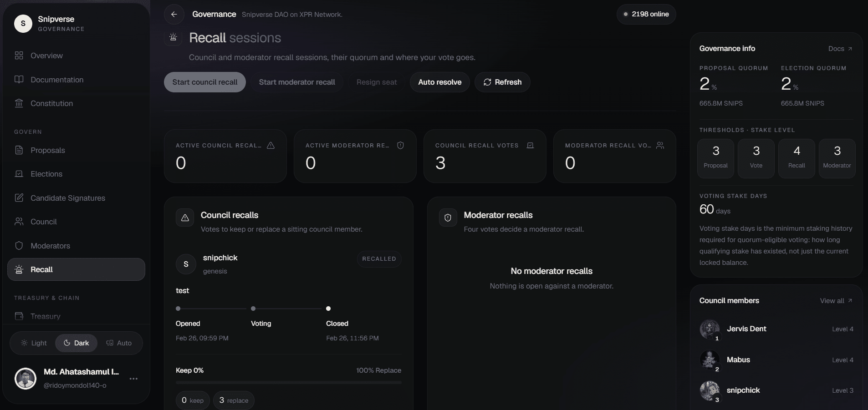Screen dimensions: 868x410
Task: Set theme to Auto
Action: tap(119, 343)
